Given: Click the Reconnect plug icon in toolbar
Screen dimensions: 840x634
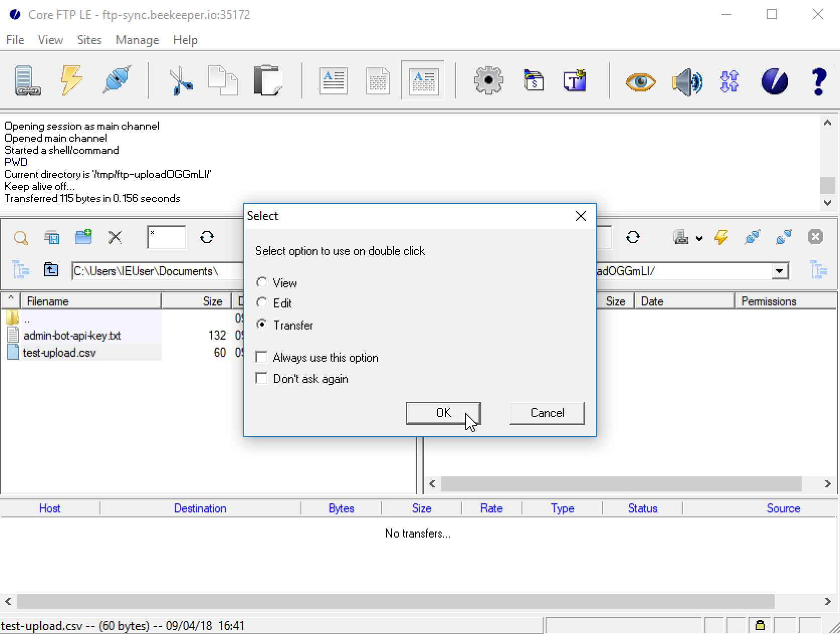Looking at the screenshot, I should point(117,80).
